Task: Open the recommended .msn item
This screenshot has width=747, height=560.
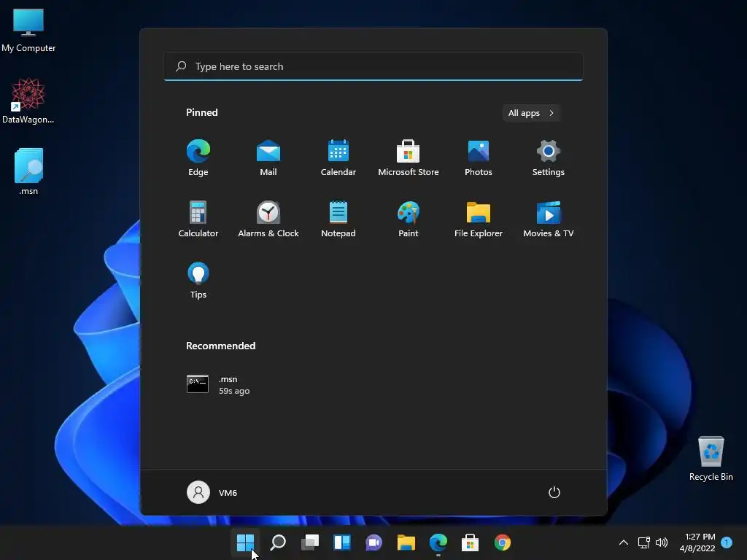Action: coord(219,385)
